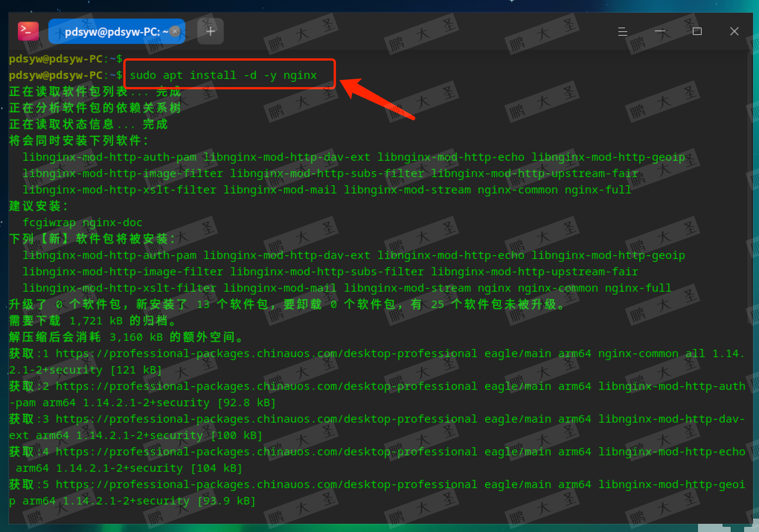Click the nginx-doc suggested package name
759x532 pixels.
112,222
